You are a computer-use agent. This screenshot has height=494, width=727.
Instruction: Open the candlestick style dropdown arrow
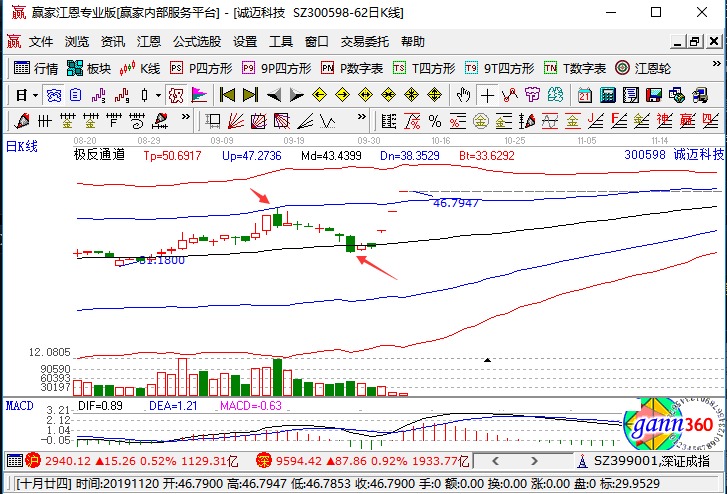[x=158, y=96]
